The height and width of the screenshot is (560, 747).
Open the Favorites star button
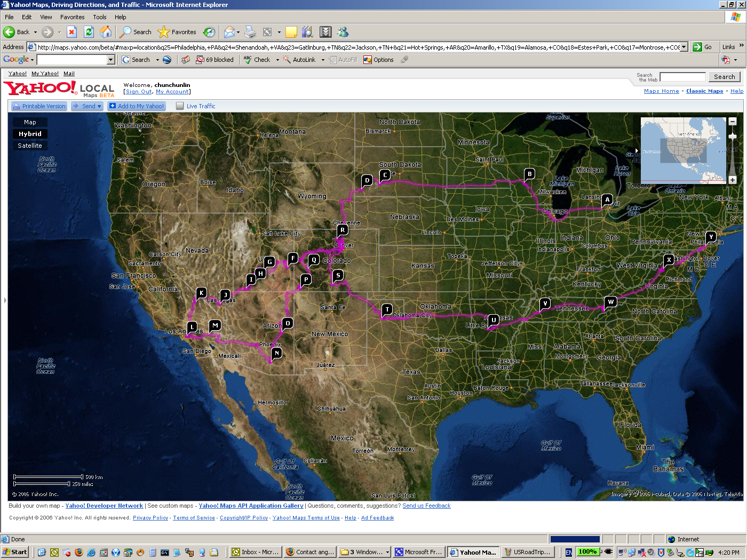178,32
